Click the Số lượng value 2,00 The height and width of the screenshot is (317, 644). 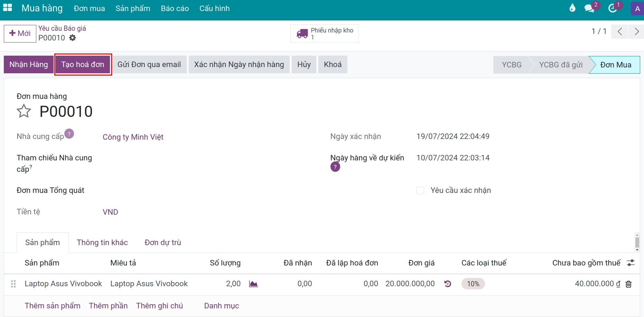pyautogui.click(x=233, y=283)
